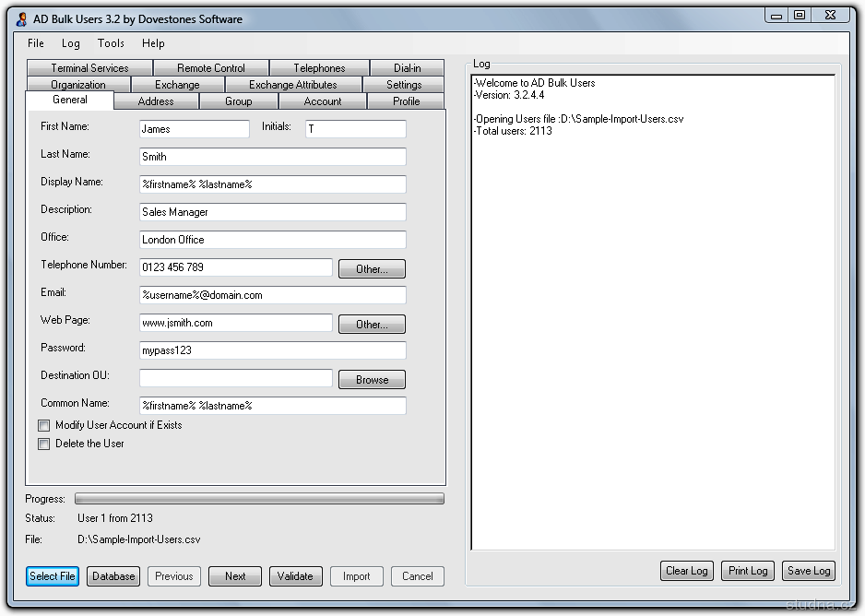Switch to the Address tab
865x616 pixels.
pos(156,101)
